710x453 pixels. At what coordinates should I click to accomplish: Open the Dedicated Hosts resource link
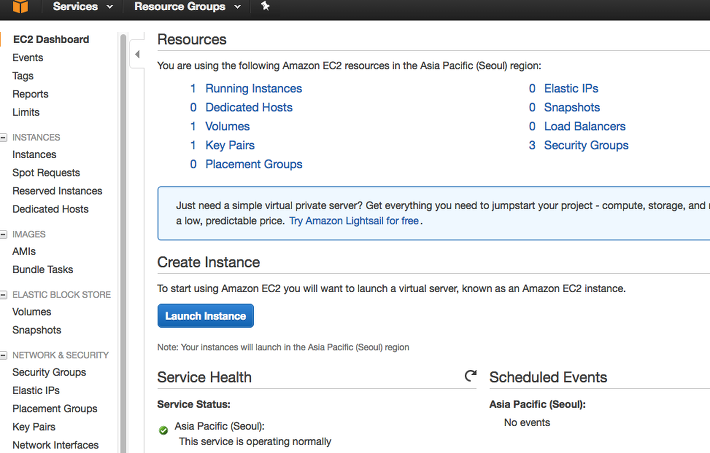point(249,107)
